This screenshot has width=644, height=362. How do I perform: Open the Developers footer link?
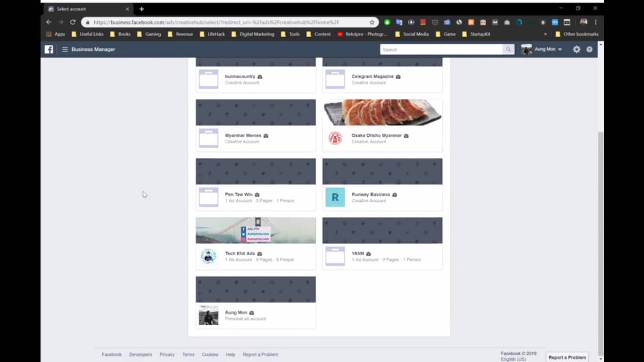(140, 354)
